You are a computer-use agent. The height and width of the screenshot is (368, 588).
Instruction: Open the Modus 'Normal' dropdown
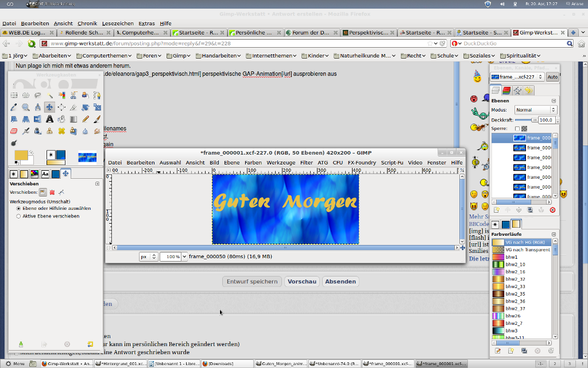pyautogui.click(x=535, y=110)
